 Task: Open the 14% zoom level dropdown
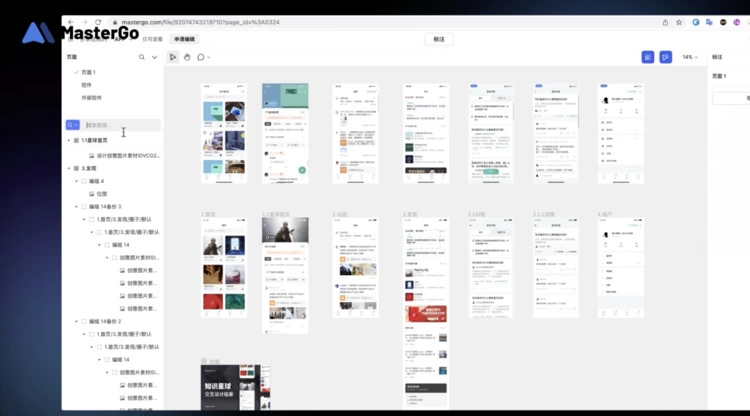click(x=689, y=57)
